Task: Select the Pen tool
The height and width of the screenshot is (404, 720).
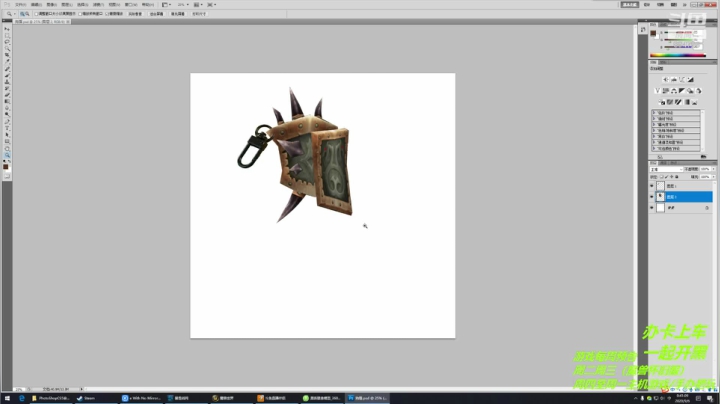Action: tap(7, 122)
